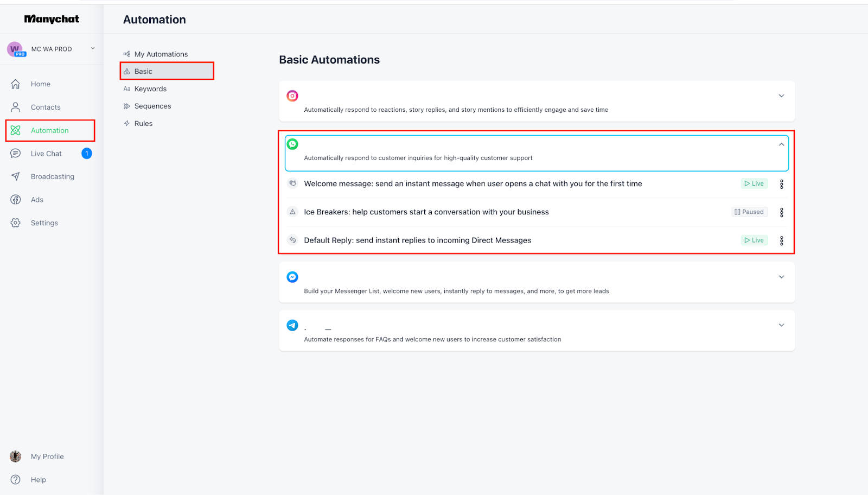This screenshot has width=868, height=495.
Task: Open three-dot menu for Welcome message
Action: coord(781,184)
